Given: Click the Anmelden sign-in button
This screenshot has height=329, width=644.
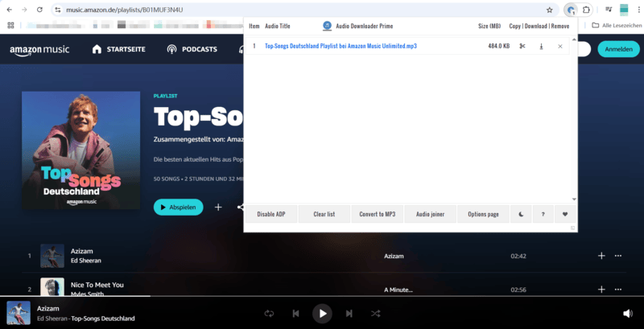Looking at the screenshot, I should point(618,49).
